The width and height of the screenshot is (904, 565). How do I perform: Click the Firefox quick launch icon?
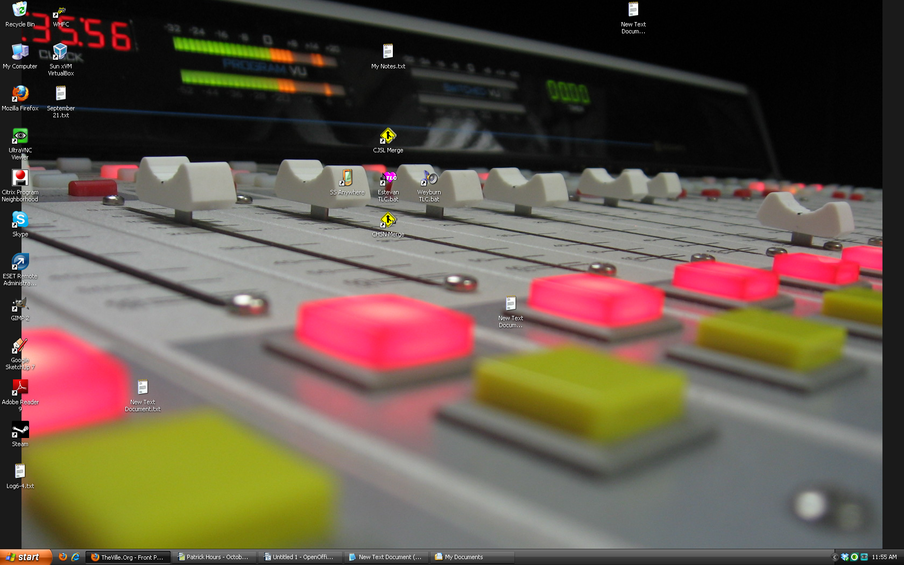63,557
